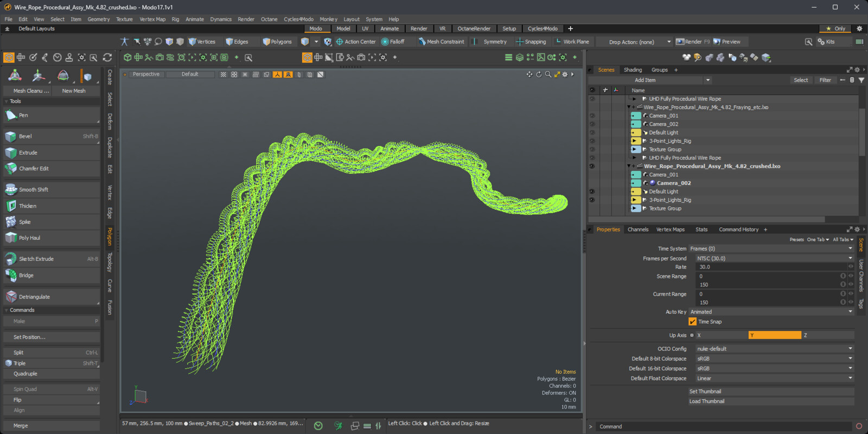Open layout settings gear icon

(859, 29)
